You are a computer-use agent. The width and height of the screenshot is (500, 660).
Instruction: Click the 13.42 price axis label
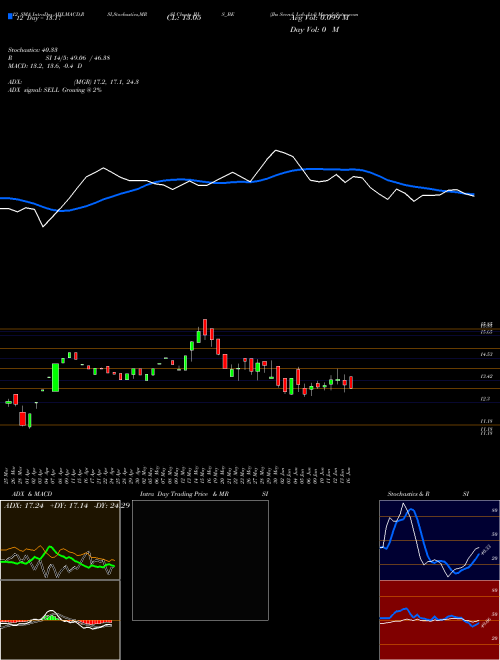point(487,376)
